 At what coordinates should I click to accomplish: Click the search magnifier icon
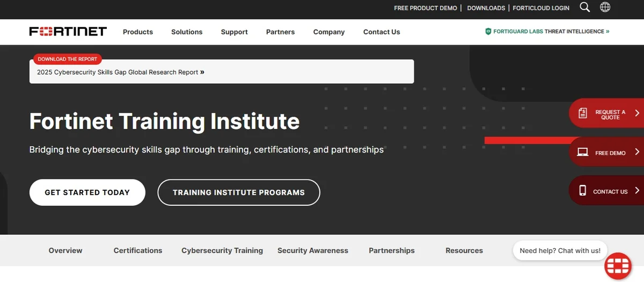tap(585, 7)
